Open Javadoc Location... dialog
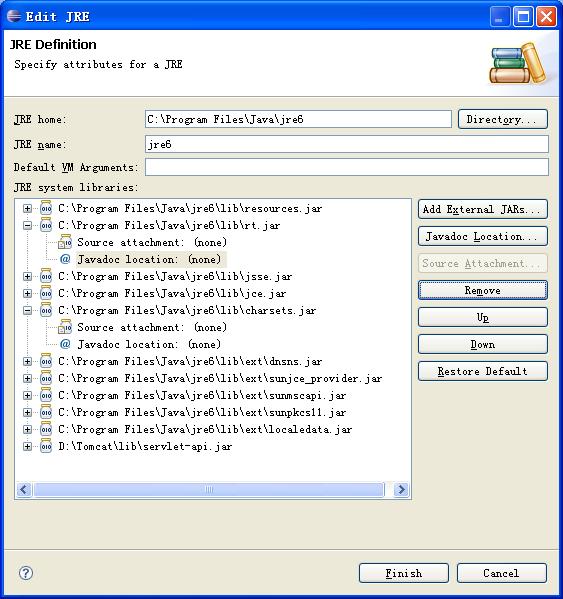Screen dimensions: 563x599 [482, 236]
